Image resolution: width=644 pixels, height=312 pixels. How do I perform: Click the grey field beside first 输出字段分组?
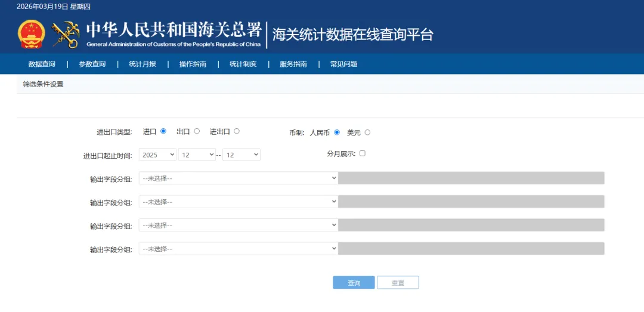(x=471, y=178)
